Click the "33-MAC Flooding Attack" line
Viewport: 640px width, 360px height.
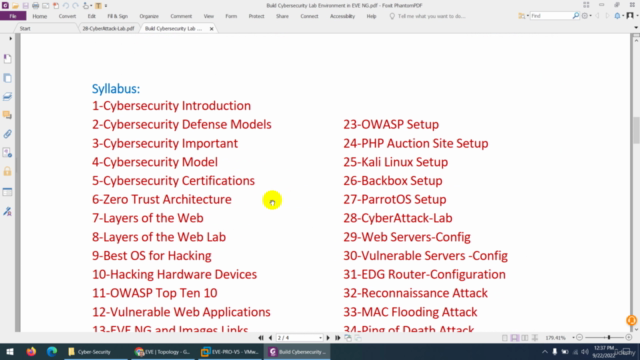coord(410,312)
